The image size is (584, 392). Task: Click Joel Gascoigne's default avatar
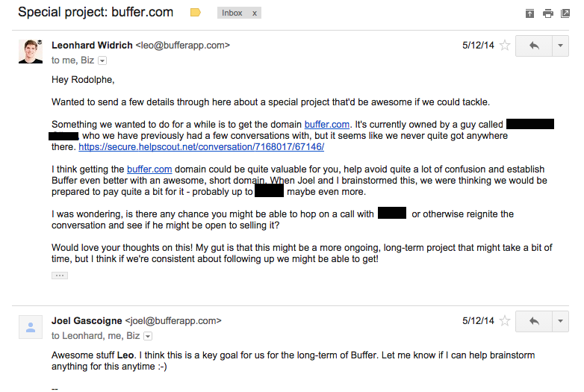pos(31,327)
